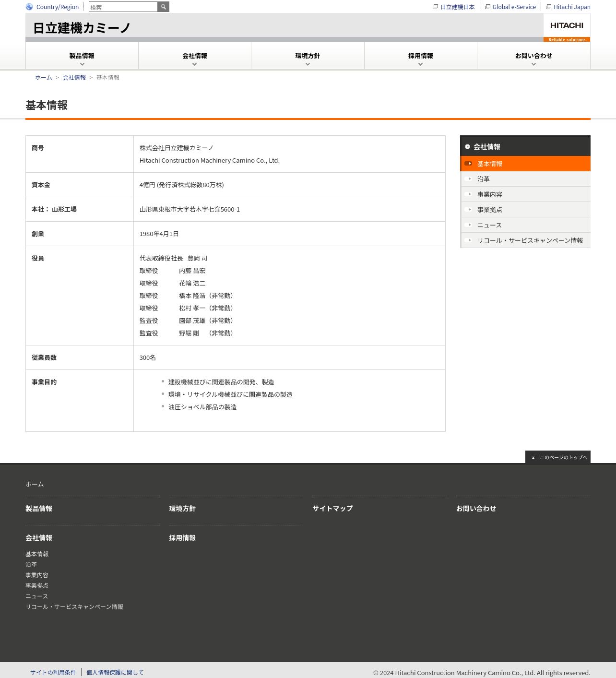This screenshot has height=678, width=616.
Task: Open footer お問い合わせ link
Action: pos(476,509)
